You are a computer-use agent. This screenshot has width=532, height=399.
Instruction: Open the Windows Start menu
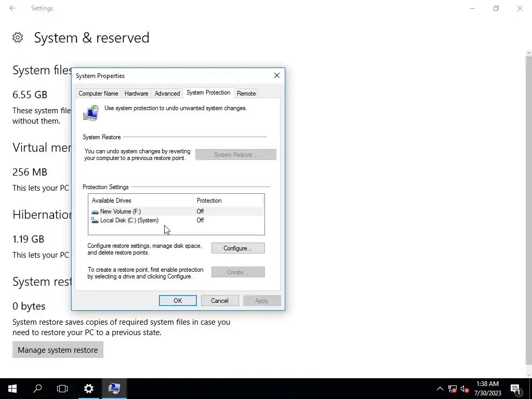tap(12, 389)
